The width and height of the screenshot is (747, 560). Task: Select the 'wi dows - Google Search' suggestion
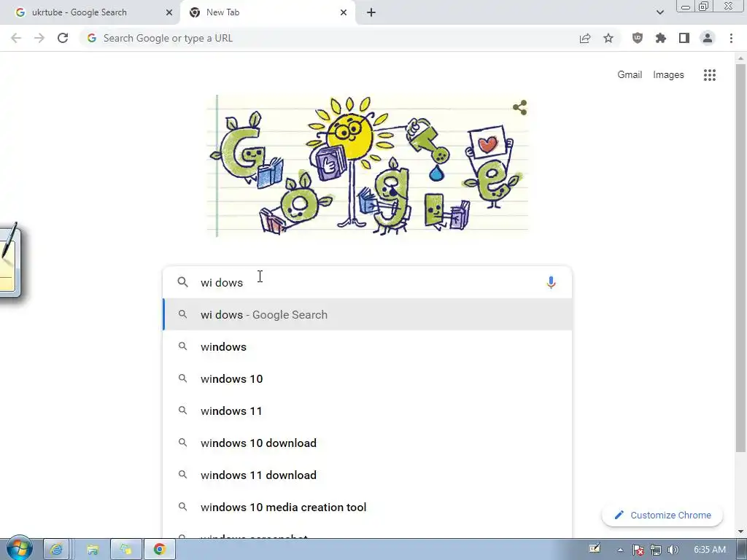click(368, 314)
